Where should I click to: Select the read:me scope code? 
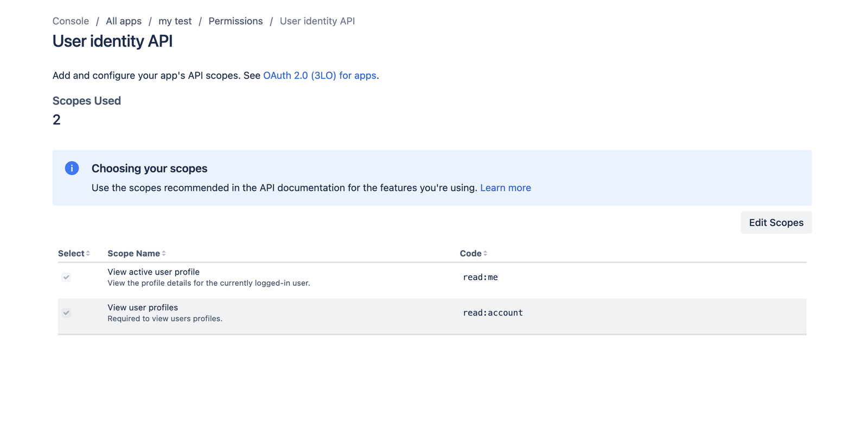coord(480,277)
